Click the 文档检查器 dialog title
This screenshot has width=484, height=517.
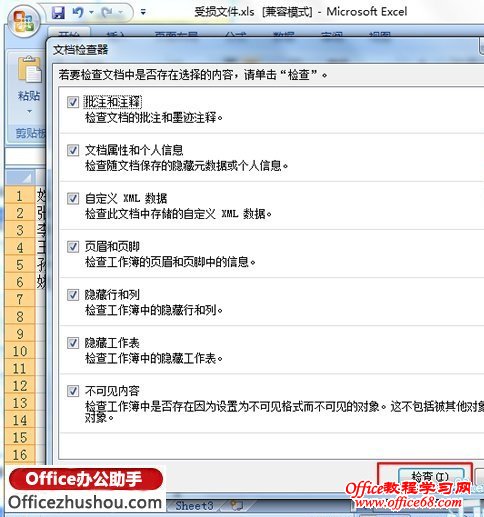coord(81,50)
